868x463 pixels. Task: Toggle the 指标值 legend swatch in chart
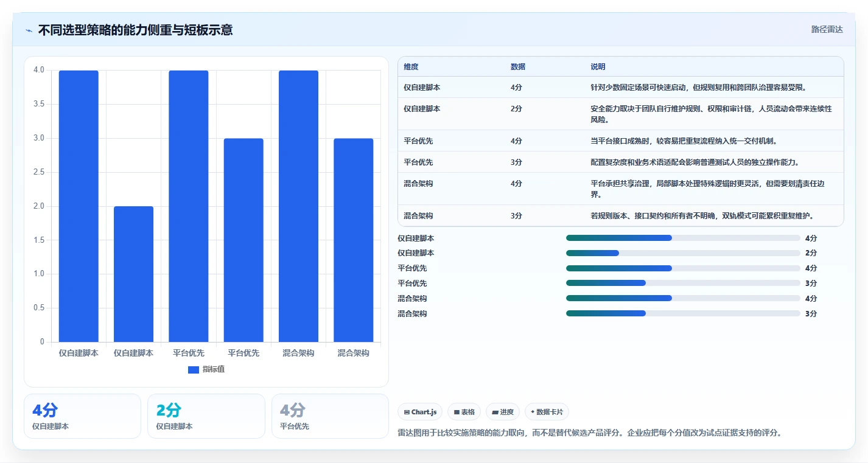194,369
